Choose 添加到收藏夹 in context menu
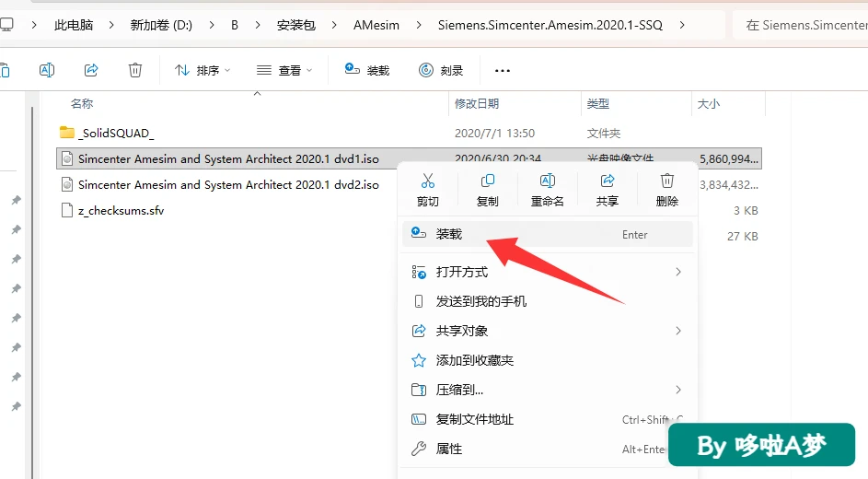Screen dimensions: 868x479 [x=548, y=360]
